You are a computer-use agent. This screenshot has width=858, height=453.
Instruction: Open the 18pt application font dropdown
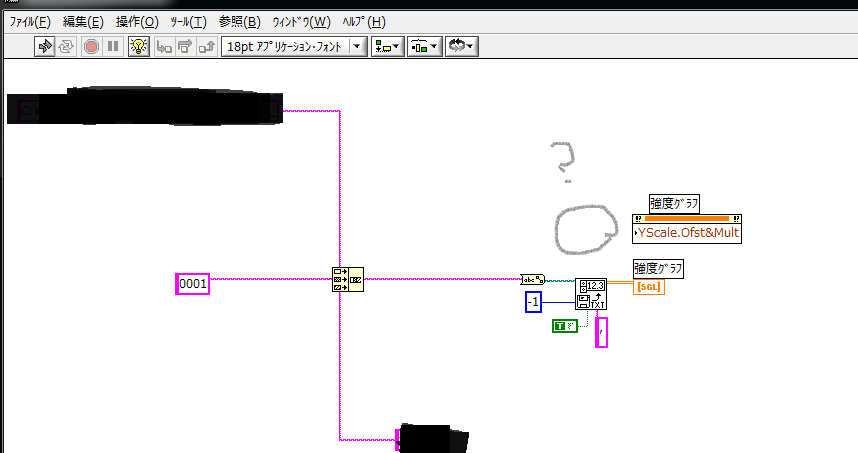294,47
